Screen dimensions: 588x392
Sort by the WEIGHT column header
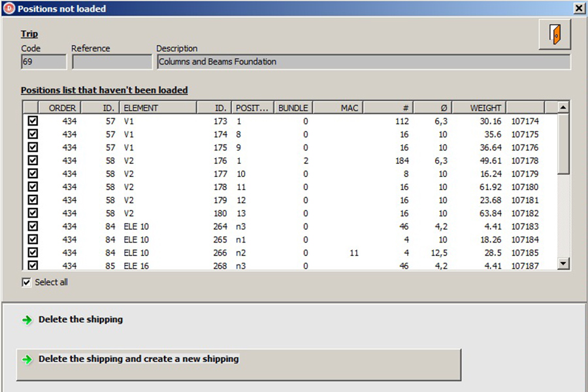click(x=479, y=108)
